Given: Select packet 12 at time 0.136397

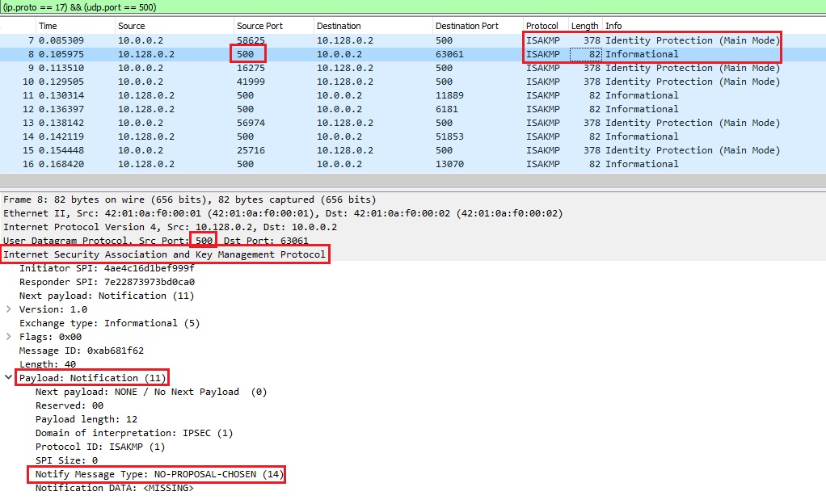Looking at the screenshot, I should point(413,109).
